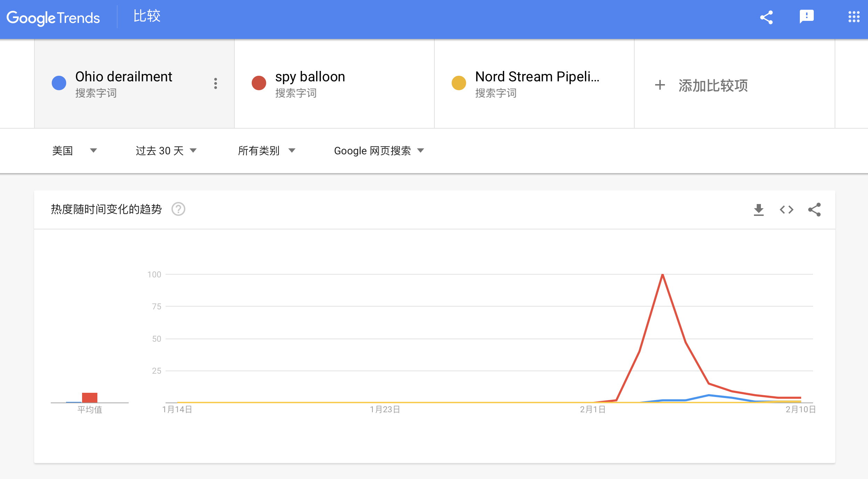Select the Nord Stream Pipeline search term
This screenshot has height=479, width=868.
[537, 77]
